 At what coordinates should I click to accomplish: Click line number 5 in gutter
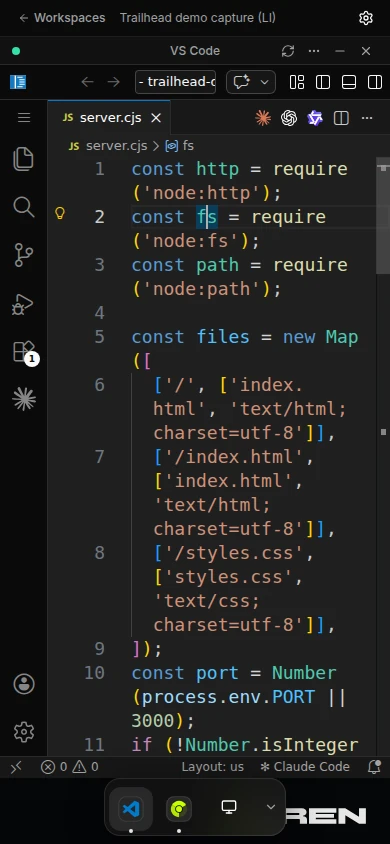point(100,337)
